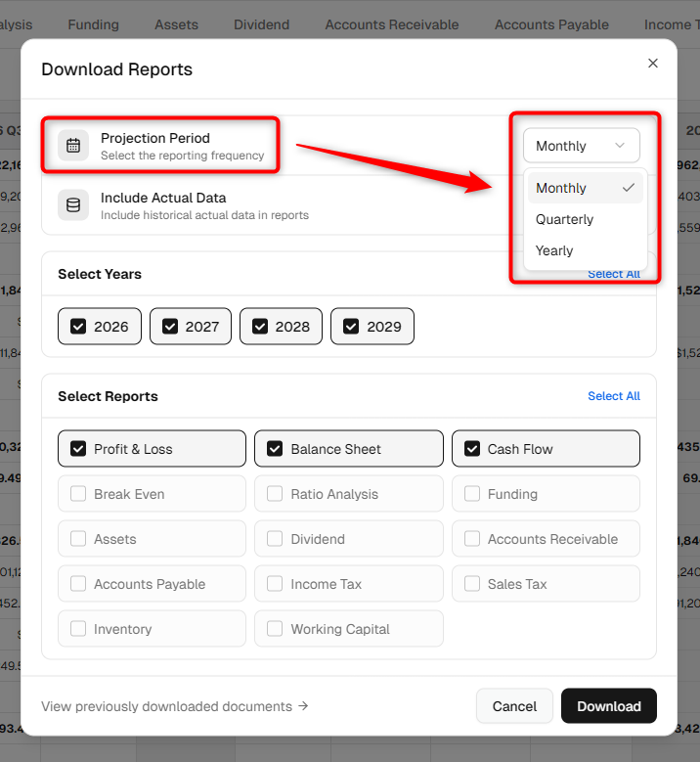Image resolution: width=700 pixels, height=762 pixels.
Task: Select Monthly option in dropdown list
Action: pos(586,188)
